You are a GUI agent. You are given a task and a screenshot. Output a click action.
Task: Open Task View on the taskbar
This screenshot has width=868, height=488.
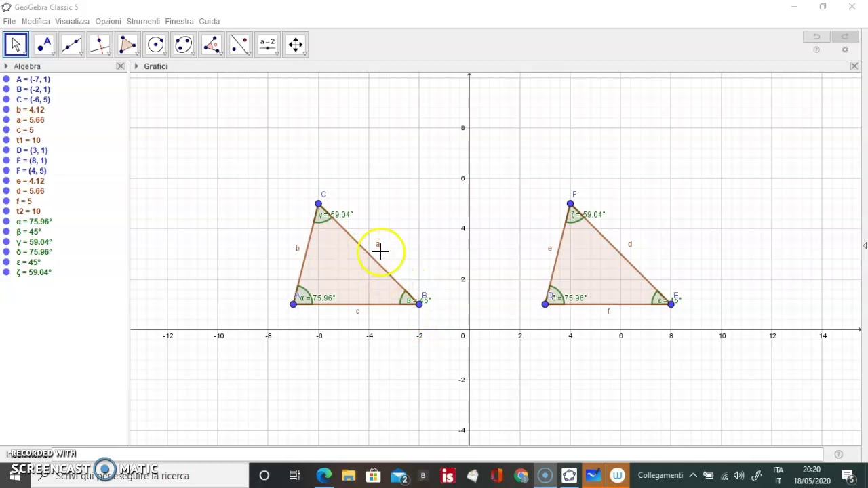tap(294, 476)
